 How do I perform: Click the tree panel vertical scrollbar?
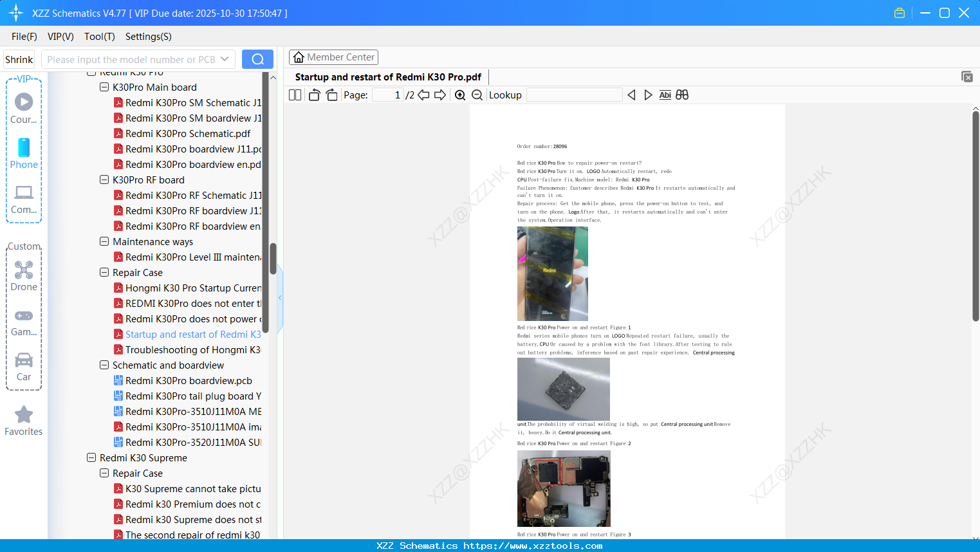click(x=273, y=257)
